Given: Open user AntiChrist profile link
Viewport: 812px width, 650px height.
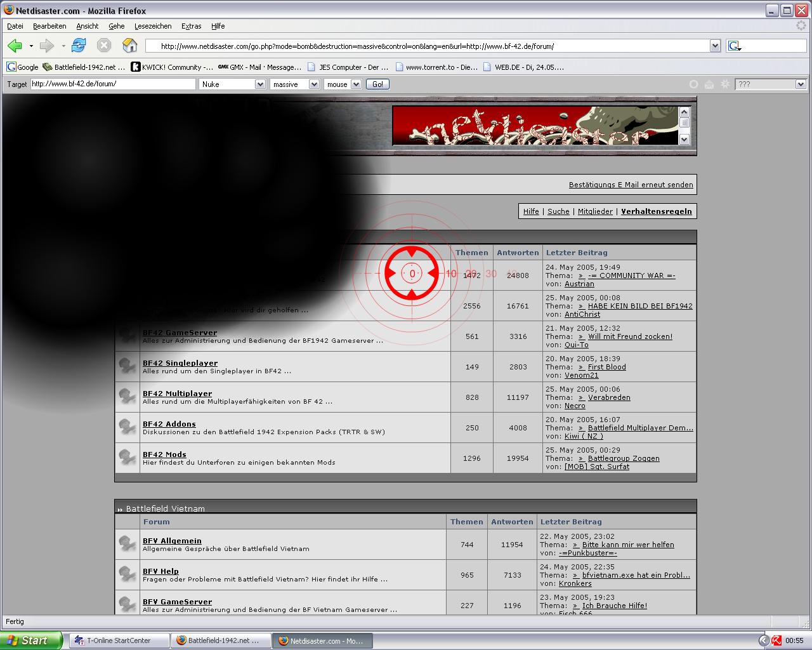Looking at the screenshot, I should pyautogui.click(x=582, y=314).
